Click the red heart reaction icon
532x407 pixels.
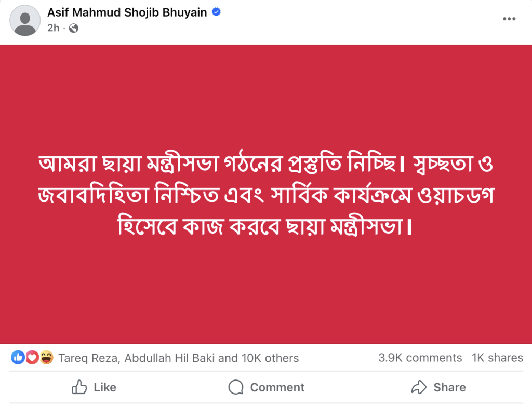coord(32,358)
